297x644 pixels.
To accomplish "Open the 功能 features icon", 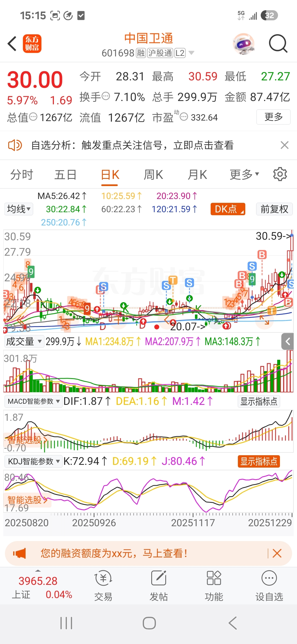I will [x=214, y=586].
